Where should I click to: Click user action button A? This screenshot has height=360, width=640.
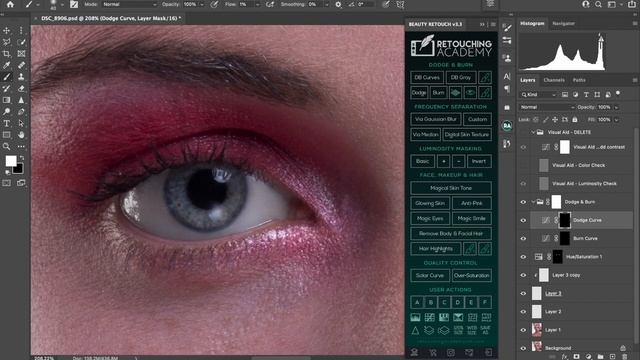coord(417,302)
